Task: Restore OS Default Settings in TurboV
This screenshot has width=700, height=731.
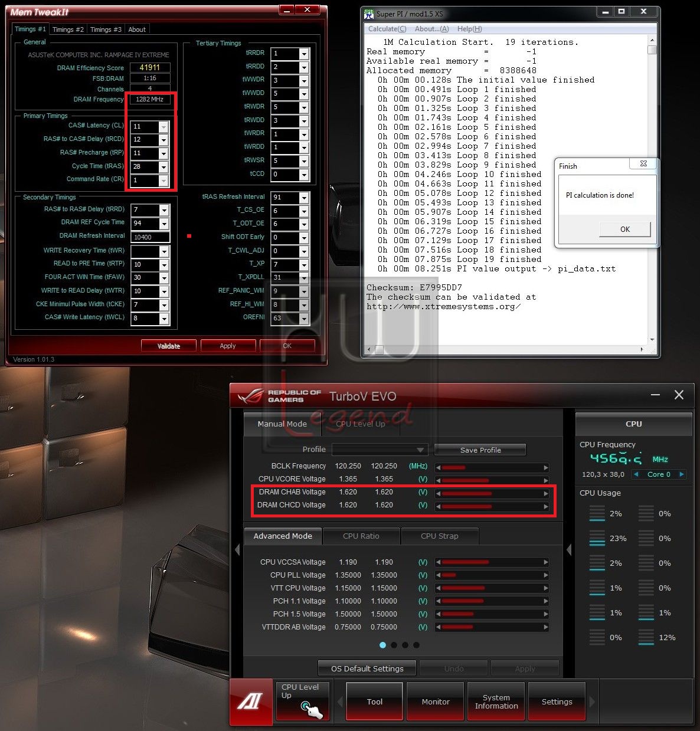Action: coord(367,669)
